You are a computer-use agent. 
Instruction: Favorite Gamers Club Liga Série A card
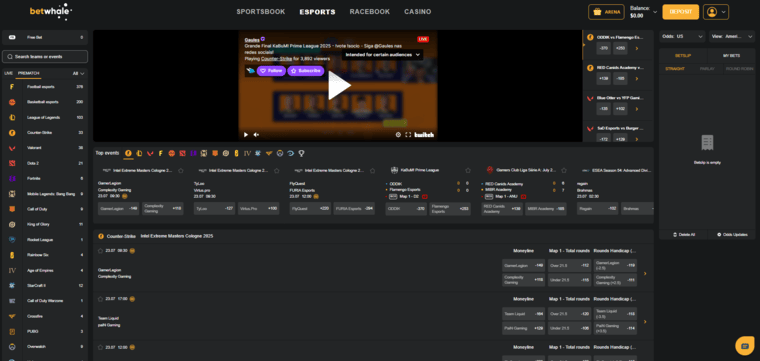[564, 171]
